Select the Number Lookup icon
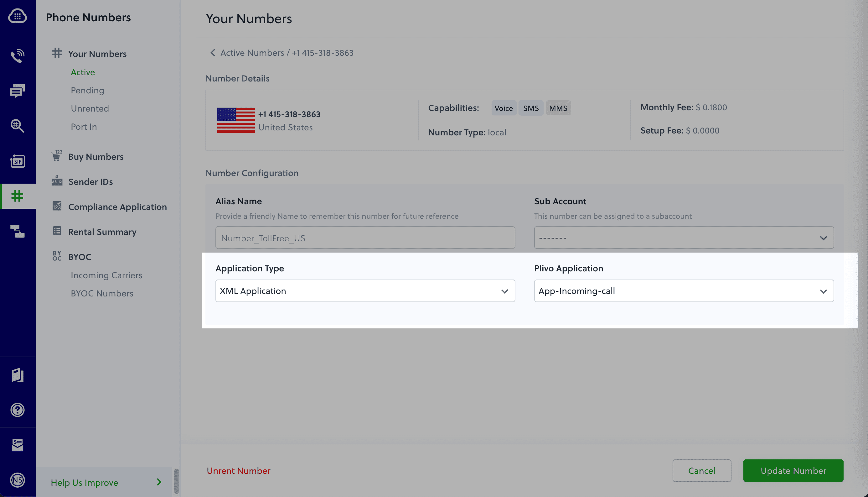 pyautogui.click(x=18, y=126)
